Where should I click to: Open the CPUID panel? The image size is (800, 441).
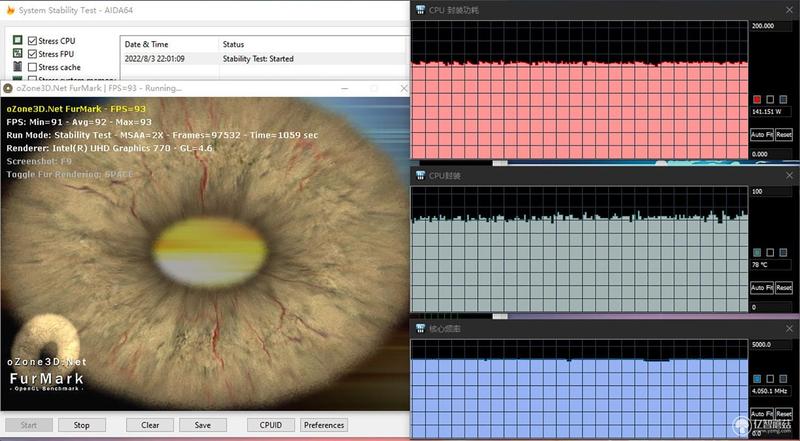point(270,425)
